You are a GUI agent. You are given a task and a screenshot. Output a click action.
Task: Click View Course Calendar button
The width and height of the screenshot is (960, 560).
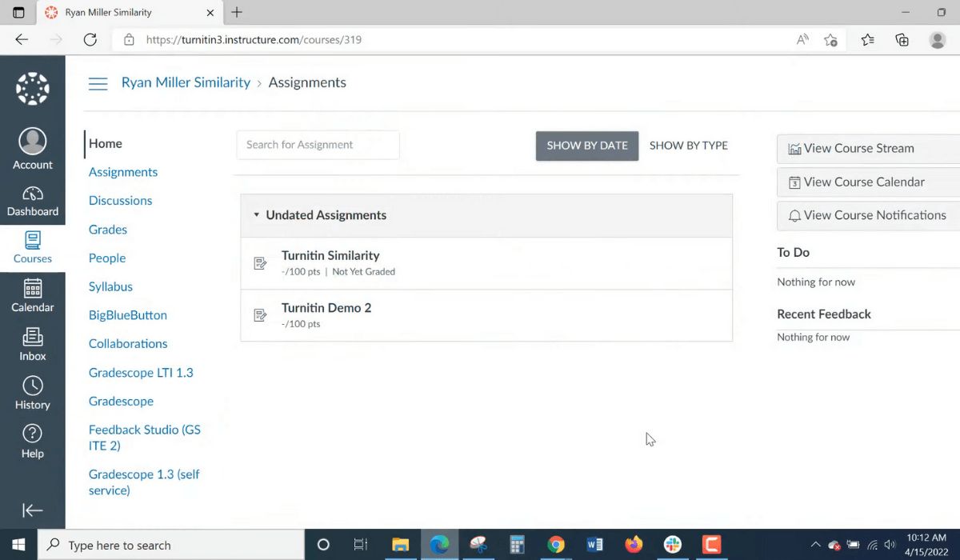point(869,182)
